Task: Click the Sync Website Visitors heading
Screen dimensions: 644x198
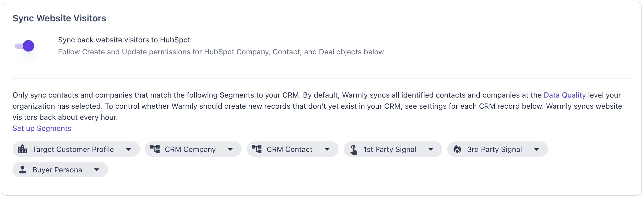Action: pyautogui.click(x=59, y=18)
